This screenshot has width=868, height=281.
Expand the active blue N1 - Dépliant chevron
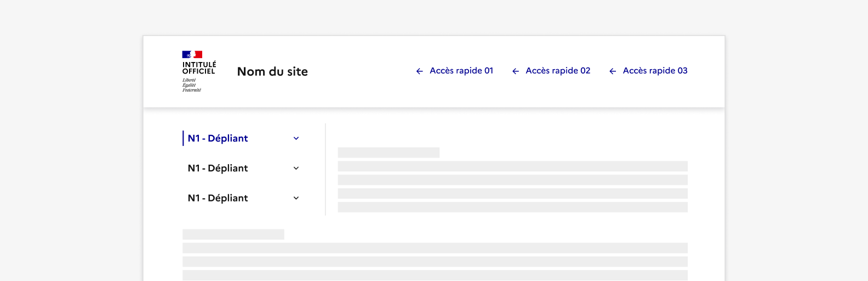coord(296,138)
